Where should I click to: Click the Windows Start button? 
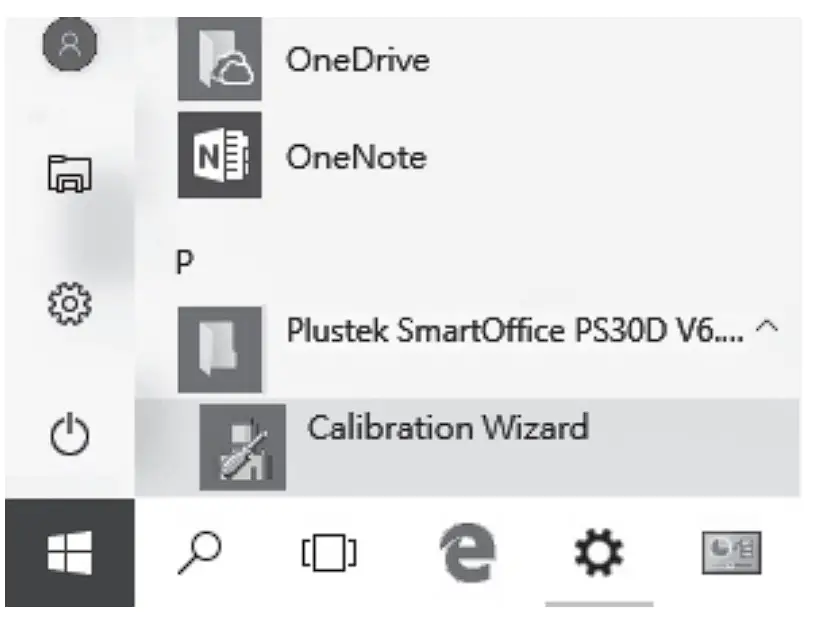pyautogui.click(x=69, y=553)
